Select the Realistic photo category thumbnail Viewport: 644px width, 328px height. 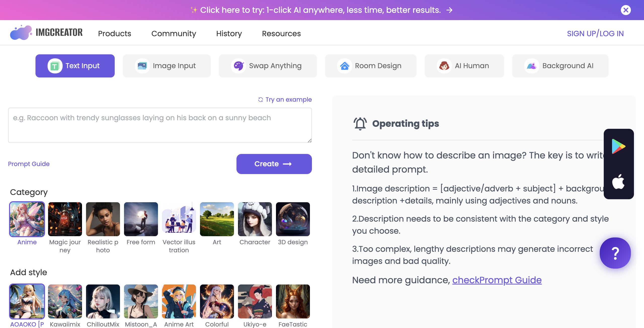pyautogui.click(x=103, y=219)
